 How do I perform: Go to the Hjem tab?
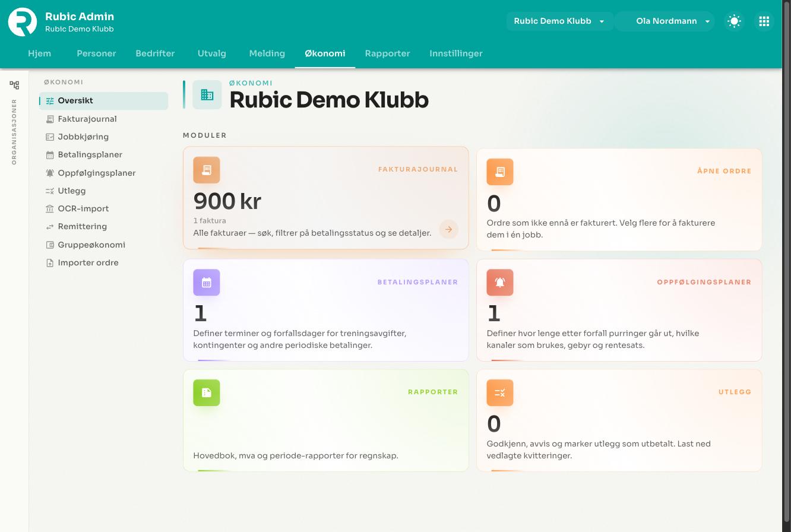click(x=40, y=53)
